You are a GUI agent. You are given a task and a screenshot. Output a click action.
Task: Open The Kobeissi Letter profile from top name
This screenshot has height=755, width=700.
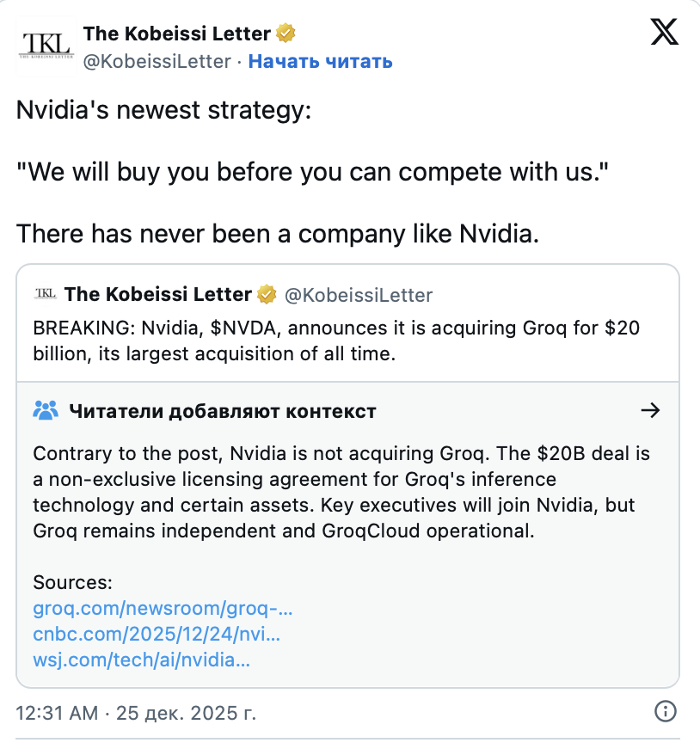click(x=176, y=34)
